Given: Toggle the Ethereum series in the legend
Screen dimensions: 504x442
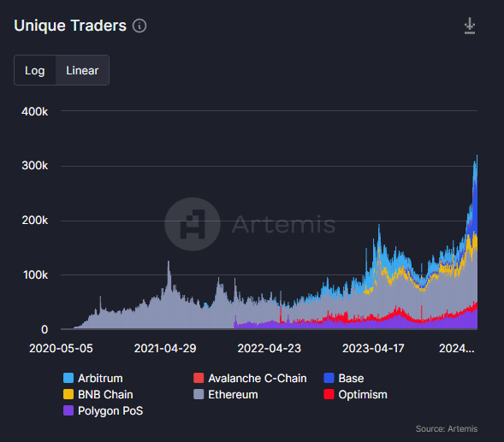Looking at the screenshot, I should pyautogui.click(x=226, y=394).
